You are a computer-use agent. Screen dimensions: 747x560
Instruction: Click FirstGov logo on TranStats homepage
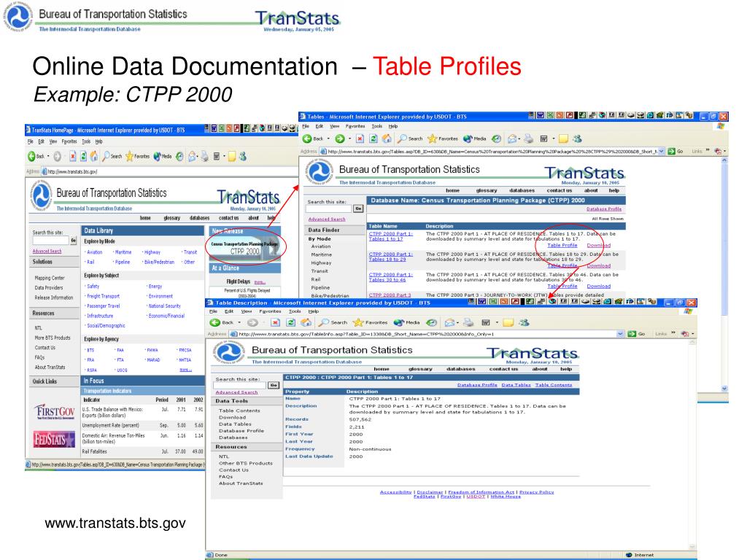54,411
